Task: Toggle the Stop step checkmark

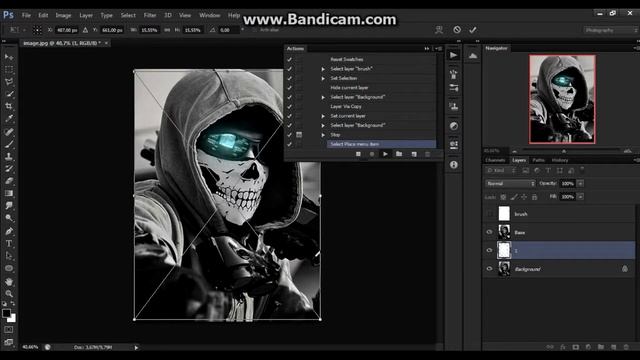Action: coord(290,135)
